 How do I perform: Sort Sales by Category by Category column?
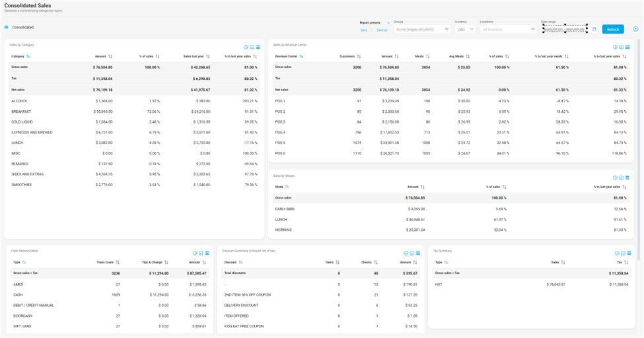coord(28,56)
